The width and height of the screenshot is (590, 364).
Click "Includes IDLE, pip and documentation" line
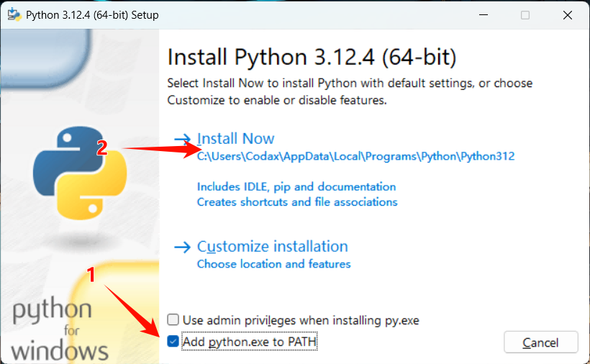point(296,187)
